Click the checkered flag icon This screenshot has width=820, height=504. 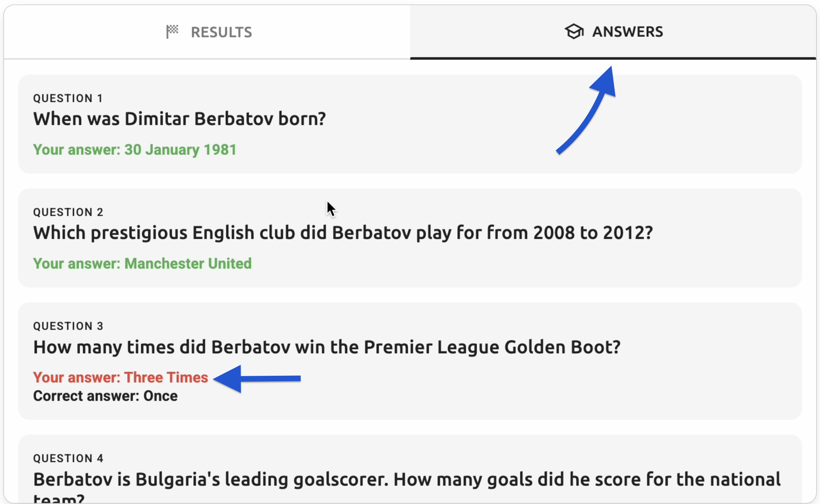(x=172, y=31)
